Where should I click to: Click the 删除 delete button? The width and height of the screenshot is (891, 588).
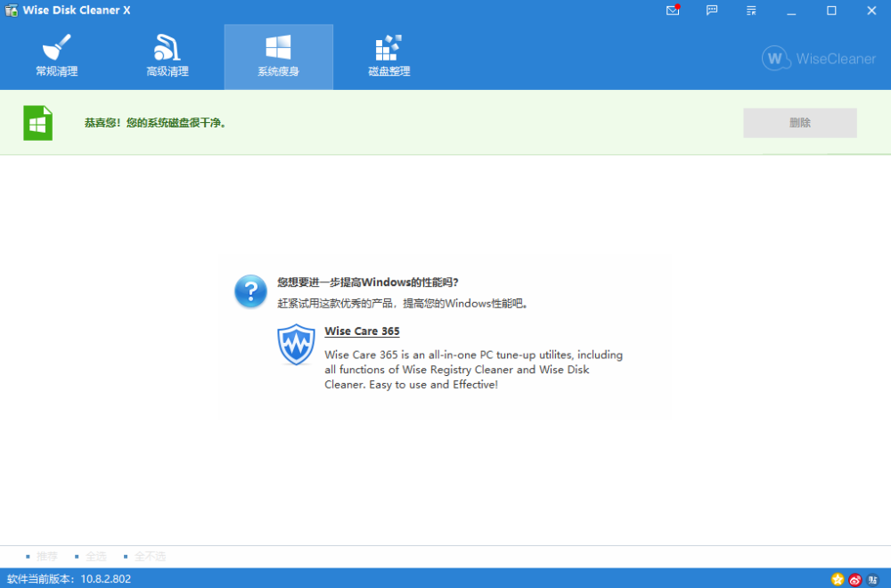point(799,123)
